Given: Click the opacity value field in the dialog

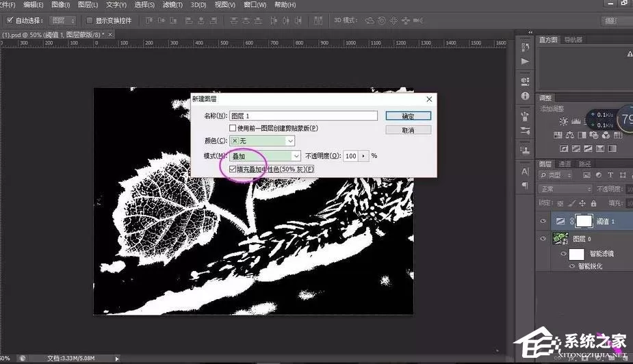Looking at the screenshot, I should [x=351, y=156].
